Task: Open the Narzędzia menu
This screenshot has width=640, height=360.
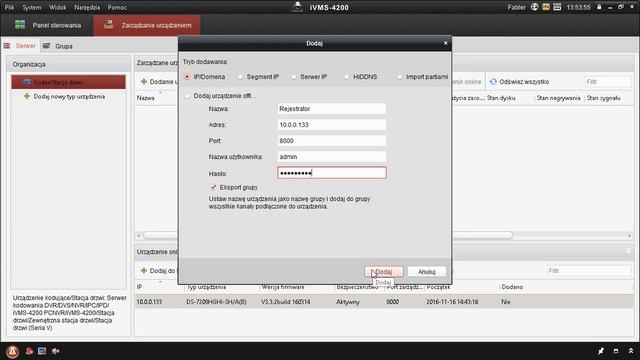Action: (x=87, y=7)
